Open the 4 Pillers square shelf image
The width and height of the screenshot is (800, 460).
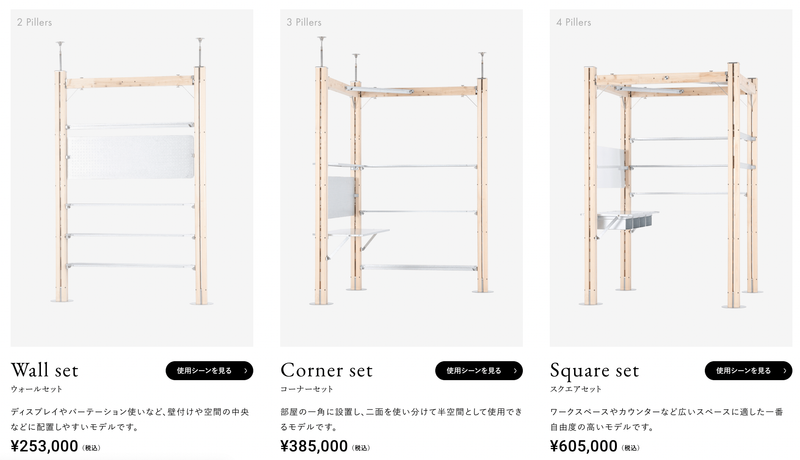point(671,178)
